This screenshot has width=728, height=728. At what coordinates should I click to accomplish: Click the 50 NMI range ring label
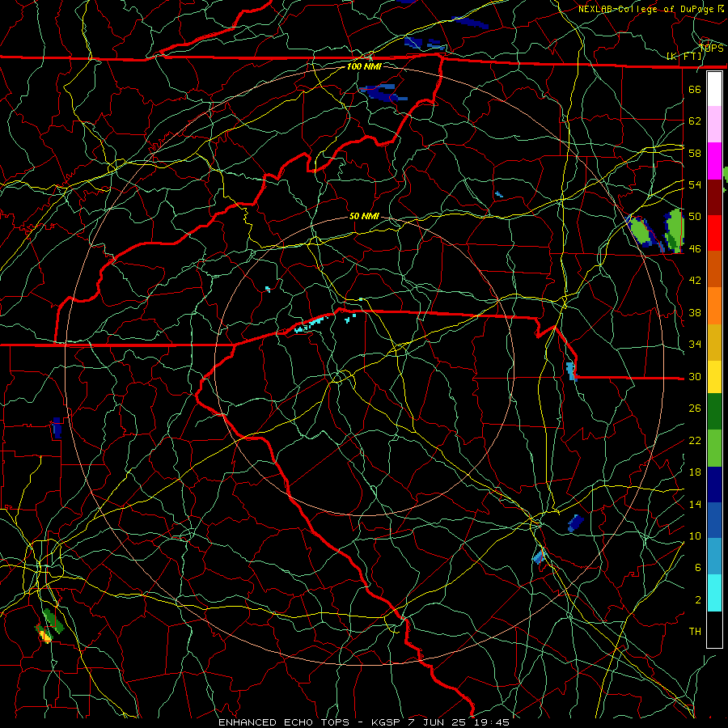pos(364,216)
